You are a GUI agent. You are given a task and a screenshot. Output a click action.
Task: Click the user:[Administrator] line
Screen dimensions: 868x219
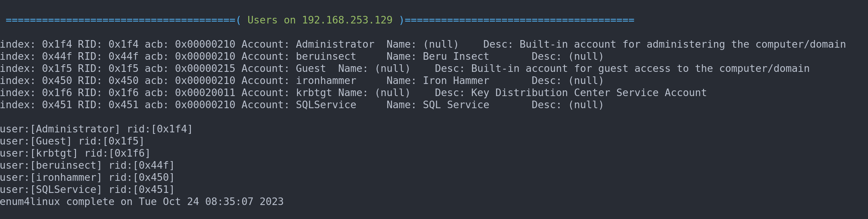click(96, 129)
